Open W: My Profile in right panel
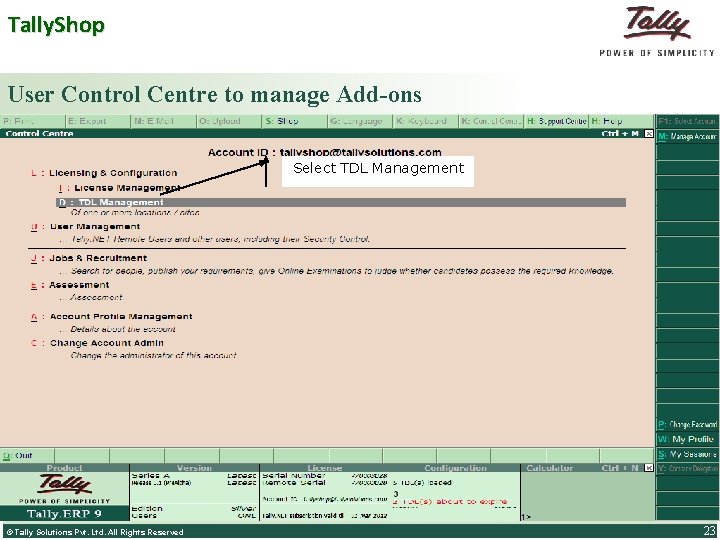Image resolution: width=720 pixels, height=540 pixels. [687, 439]
